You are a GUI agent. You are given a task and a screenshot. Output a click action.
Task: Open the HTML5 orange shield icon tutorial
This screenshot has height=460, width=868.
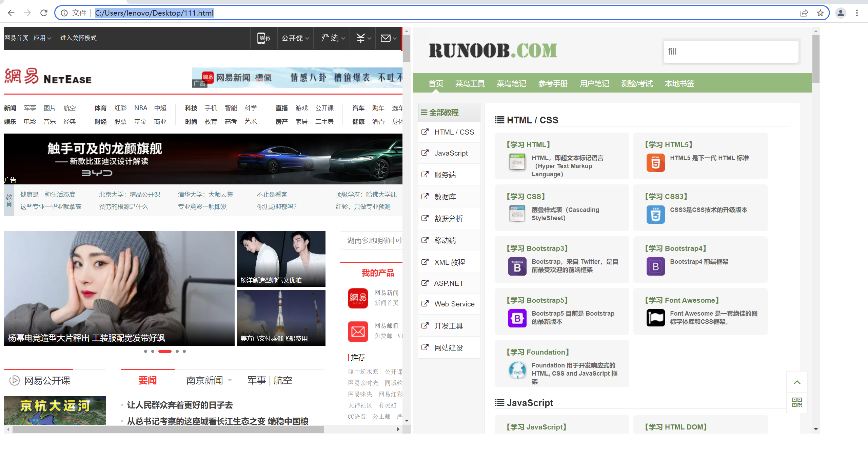(655, 163)
